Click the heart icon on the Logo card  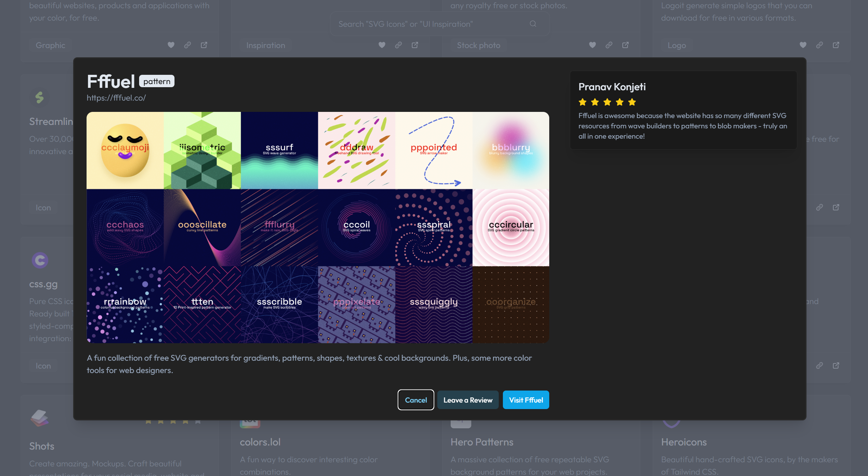803,45
